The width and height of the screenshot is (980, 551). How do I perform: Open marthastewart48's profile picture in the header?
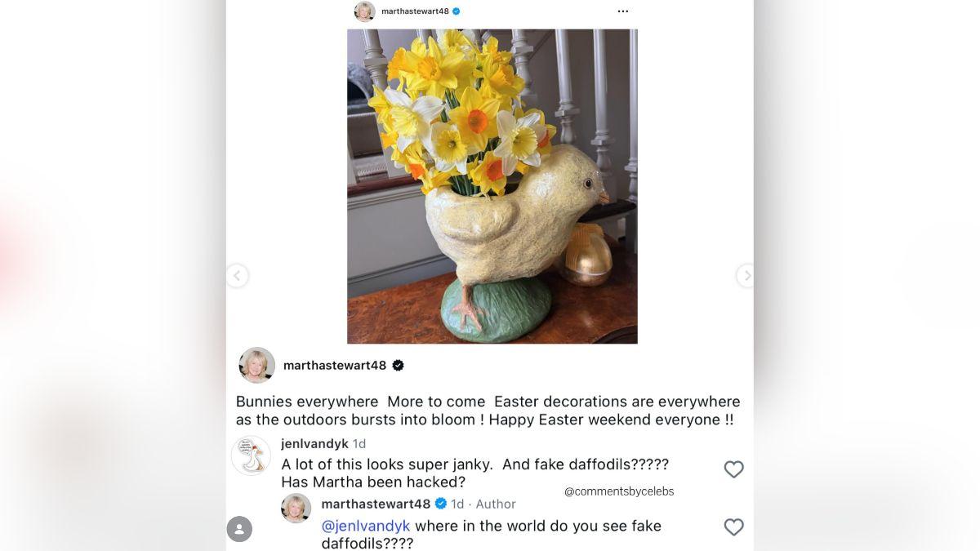[x=363, y=11]
